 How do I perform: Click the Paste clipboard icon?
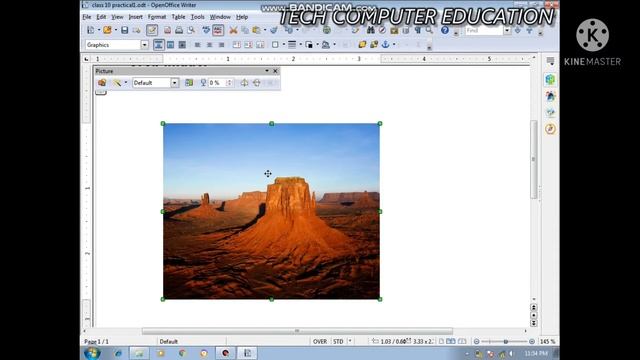[256, 30]
